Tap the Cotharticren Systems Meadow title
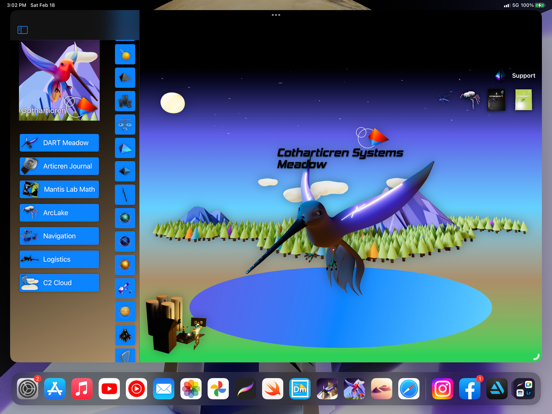This screenshot has height=414, width=552. 340,158
